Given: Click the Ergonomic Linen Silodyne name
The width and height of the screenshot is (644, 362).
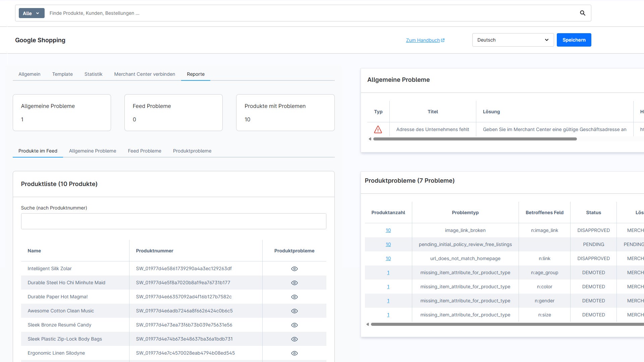Looking at the screenshot, I should pyautogui.click(x=56, y=353).
